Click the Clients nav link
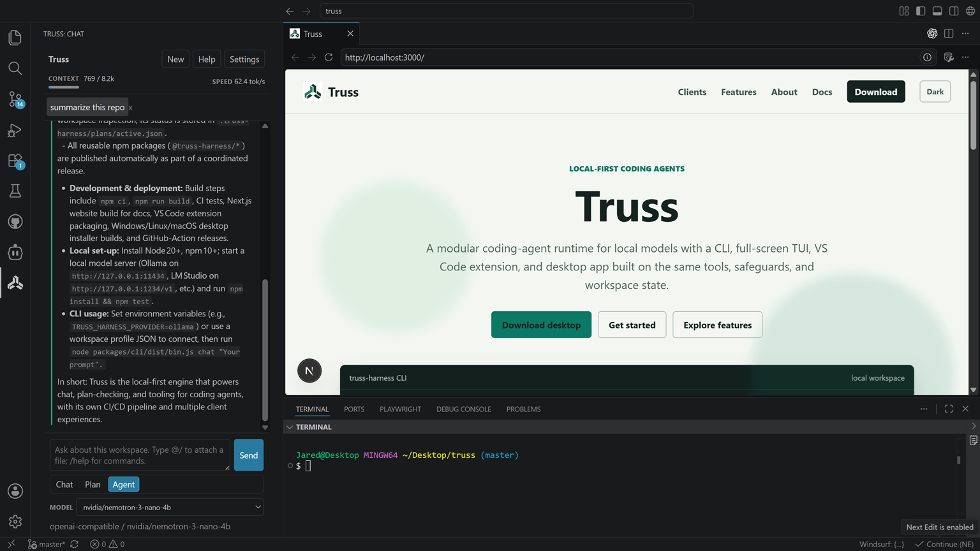This screenshot has width=980, height=551. (x=692, y=92)
